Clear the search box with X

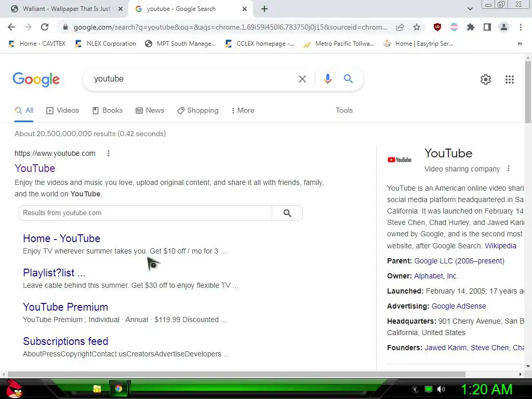302,79
